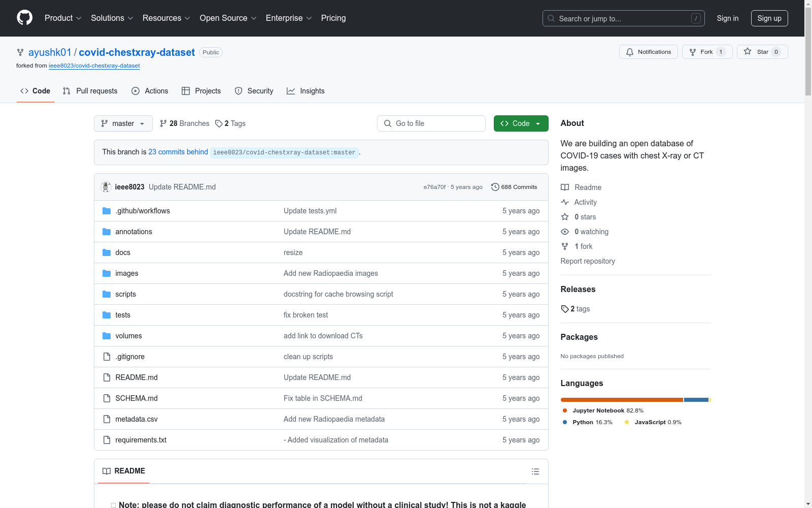Image resolution: width=812 pixels, height=508 pixels.
Task: Click the metadata.csv file icon
Action: tap(107, 419)
